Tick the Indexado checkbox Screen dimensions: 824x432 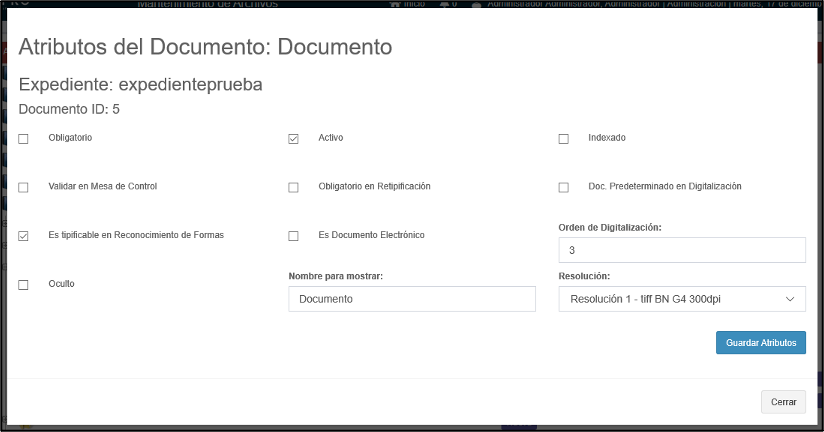tap(563, 139)
